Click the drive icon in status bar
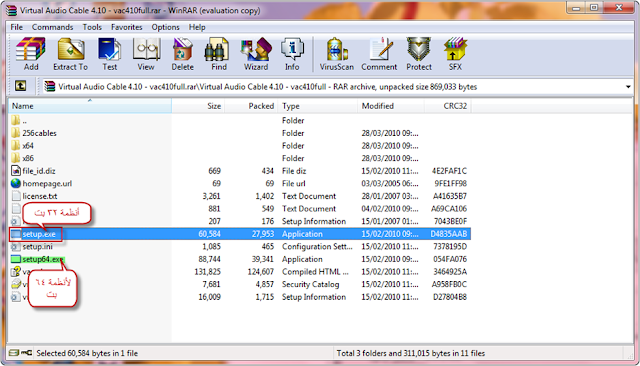Screen dimensions: 640x366 pyautogui.click(x=14, y=353)
